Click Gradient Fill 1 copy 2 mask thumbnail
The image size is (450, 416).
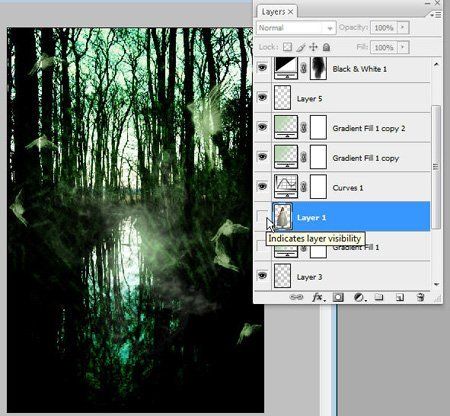[x=318, y=127]
